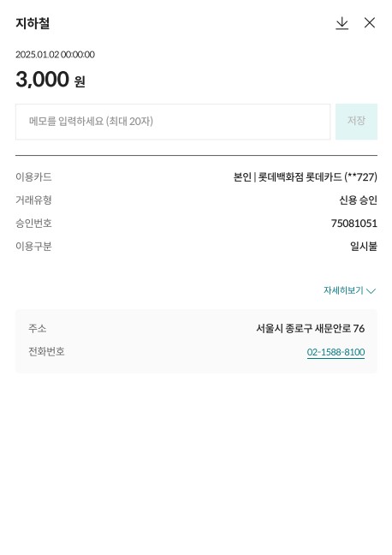Image resolution: width=392 pixels, height=555 pixels.
Task: Click the 거래유형 row label
Action: (x=33, y=200)
